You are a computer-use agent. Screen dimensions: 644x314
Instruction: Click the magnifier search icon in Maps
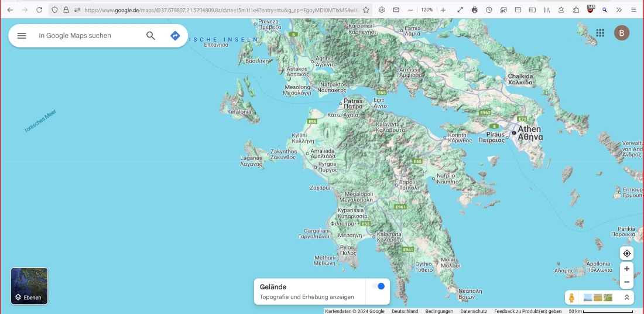(150, 36)
